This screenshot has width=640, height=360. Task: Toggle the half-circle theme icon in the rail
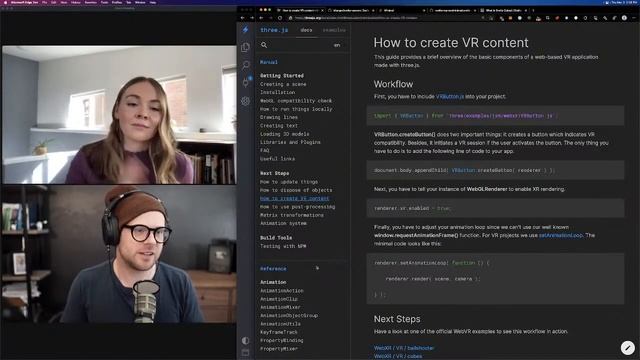click(x=245, y=340)
